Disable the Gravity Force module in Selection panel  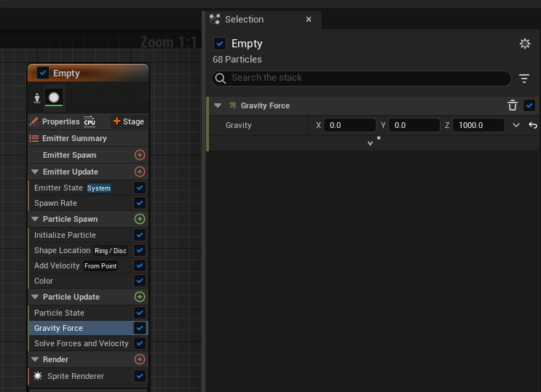click(x=529, y=105)
